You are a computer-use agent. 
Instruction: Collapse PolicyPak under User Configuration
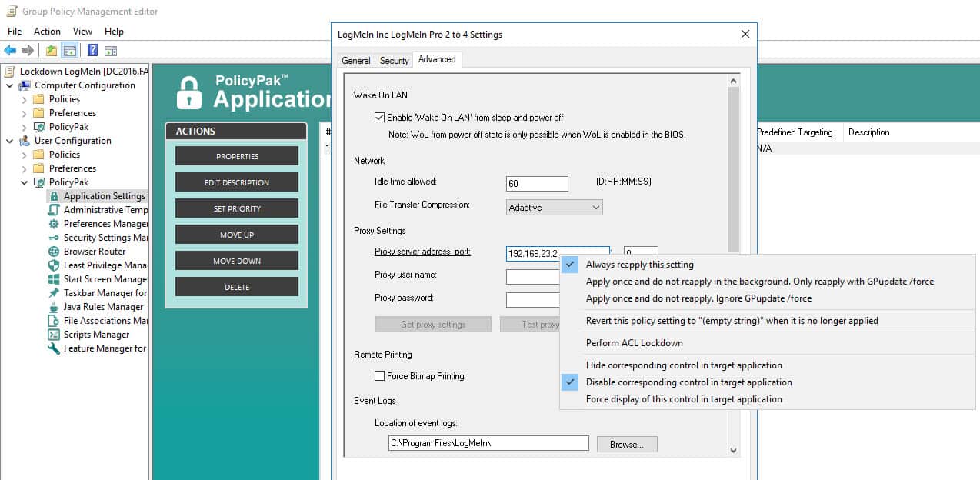click(x=24, y=182)
